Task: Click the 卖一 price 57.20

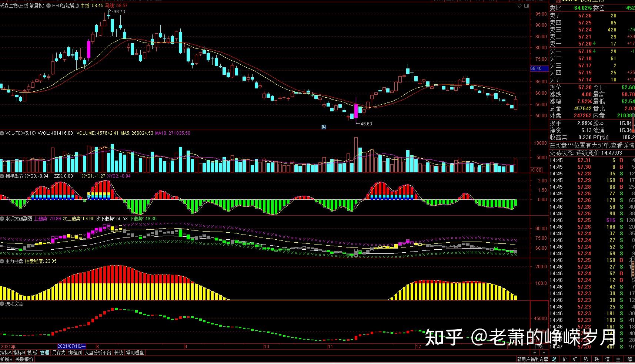Action: coord(585,44)
